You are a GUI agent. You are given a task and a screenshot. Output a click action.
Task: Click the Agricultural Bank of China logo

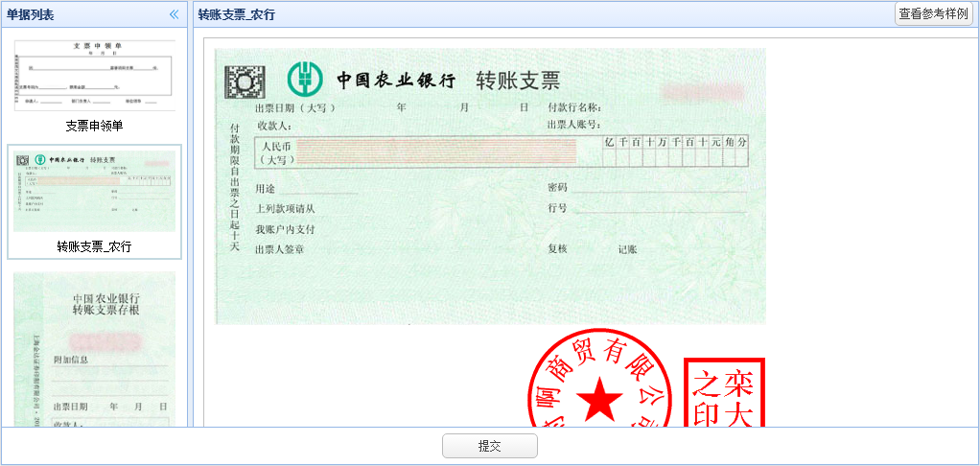point(304,80)
